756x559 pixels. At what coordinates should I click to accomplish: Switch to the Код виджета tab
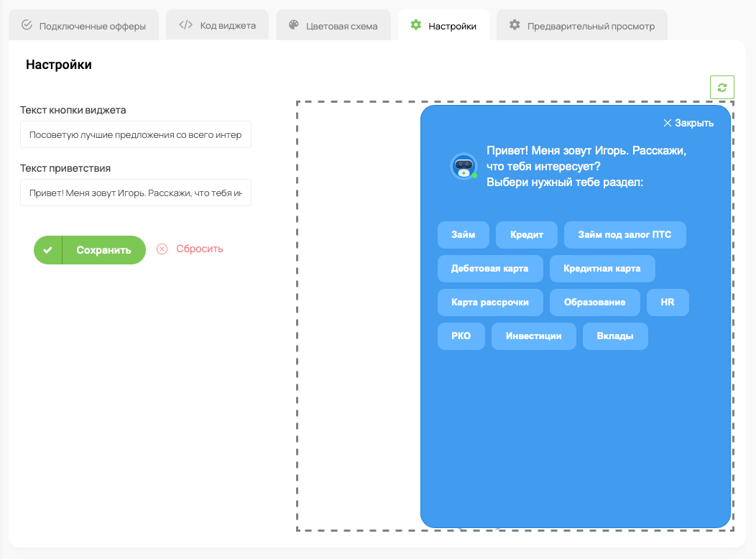[x=218, y=26]
